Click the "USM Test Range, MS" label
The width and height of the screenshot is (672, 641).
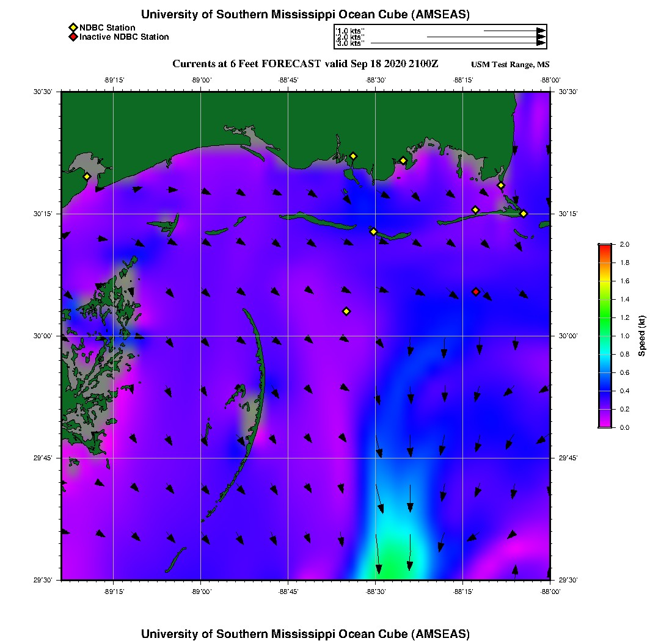coord(510,65)
